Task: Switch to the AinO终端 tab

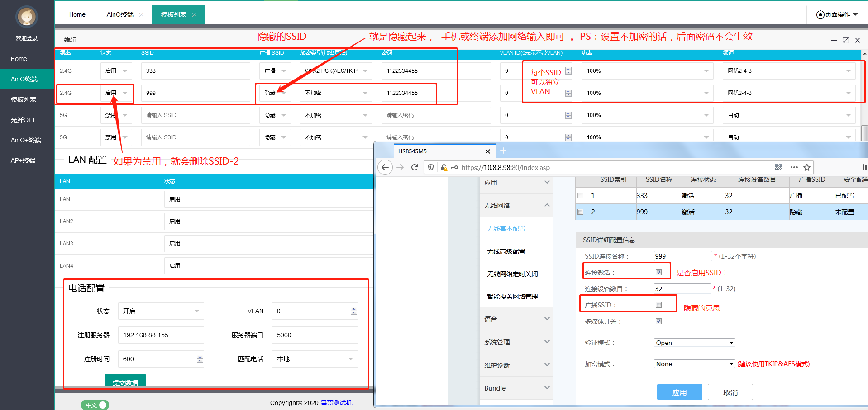Action: click(x=120, y=14)
